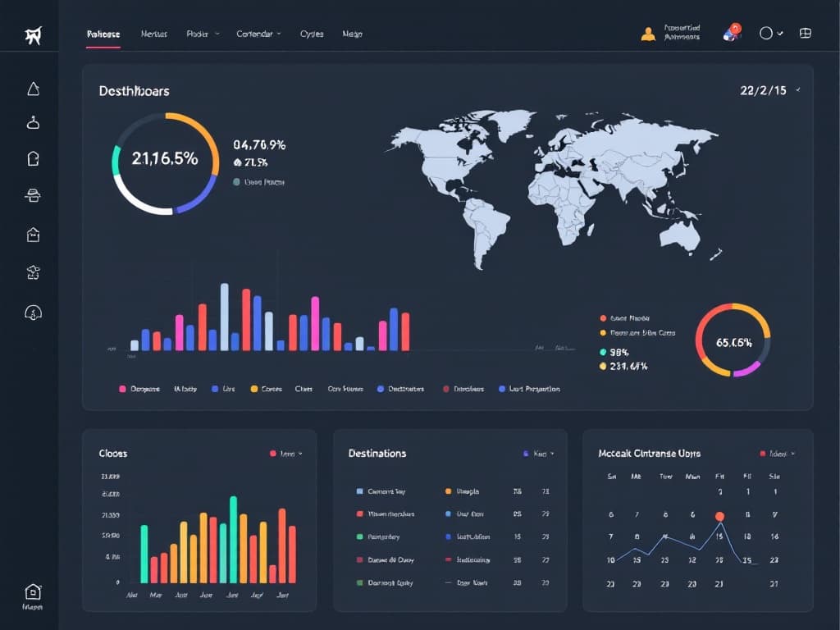Screen dimensions: 840x630
Task: Open notifications icon with red badge
Action: [x=732, y=32]
